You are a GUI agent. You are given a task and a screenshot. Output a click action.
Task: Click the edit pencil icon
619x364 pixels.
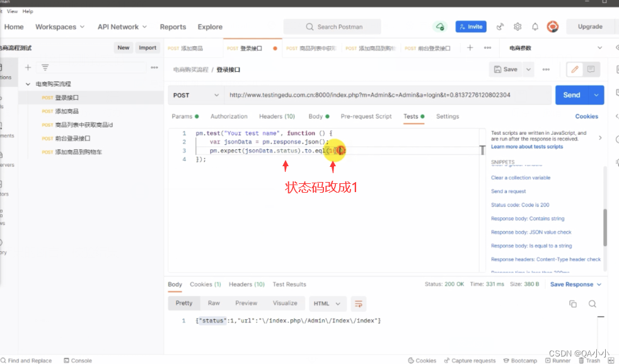[575, 69]
